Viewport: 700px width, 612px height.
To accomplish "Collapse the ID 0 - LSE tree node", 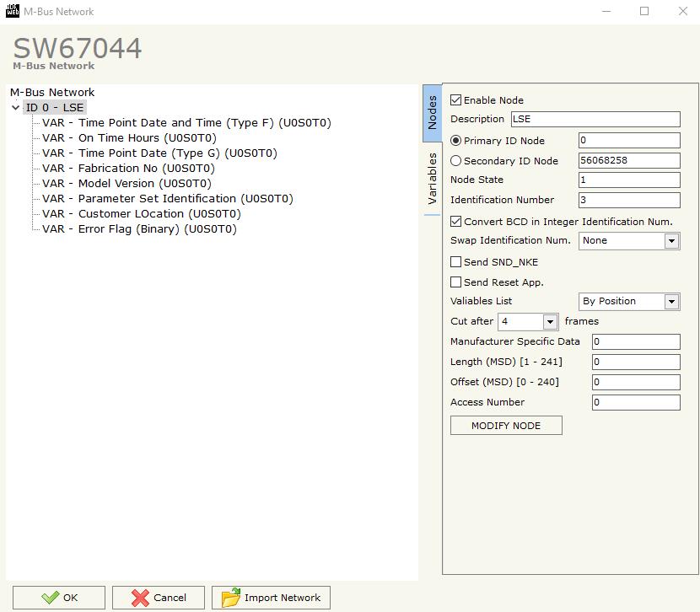I will [16, 108].
